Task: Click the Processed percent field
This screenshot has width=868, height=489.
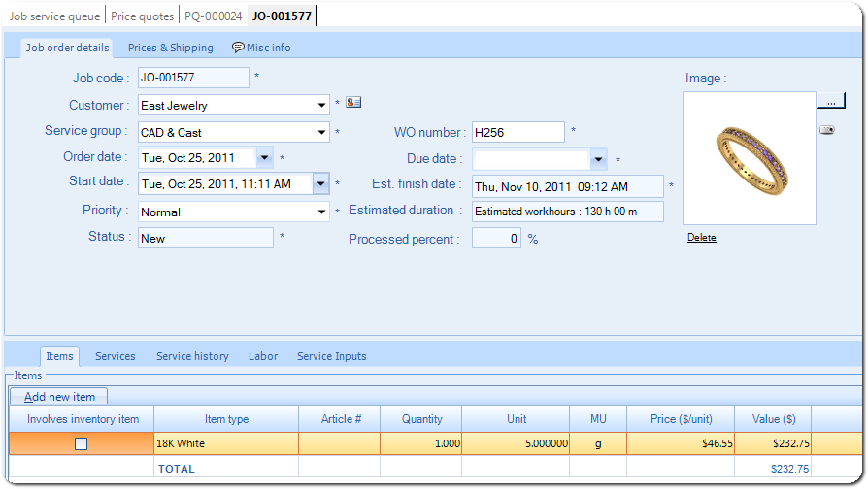Action: pyautogui.click(x=496, y=238)
